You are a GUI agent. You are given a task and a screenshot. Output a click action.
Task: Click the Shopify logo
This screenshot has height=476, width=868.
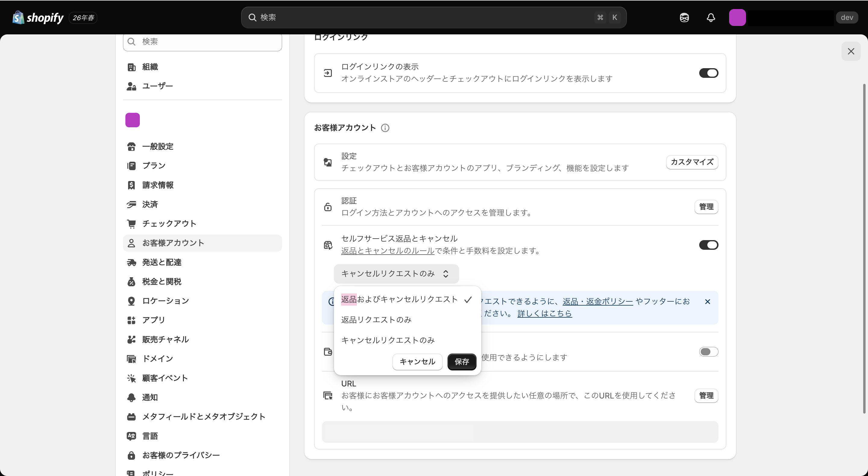tap(38, 17)
